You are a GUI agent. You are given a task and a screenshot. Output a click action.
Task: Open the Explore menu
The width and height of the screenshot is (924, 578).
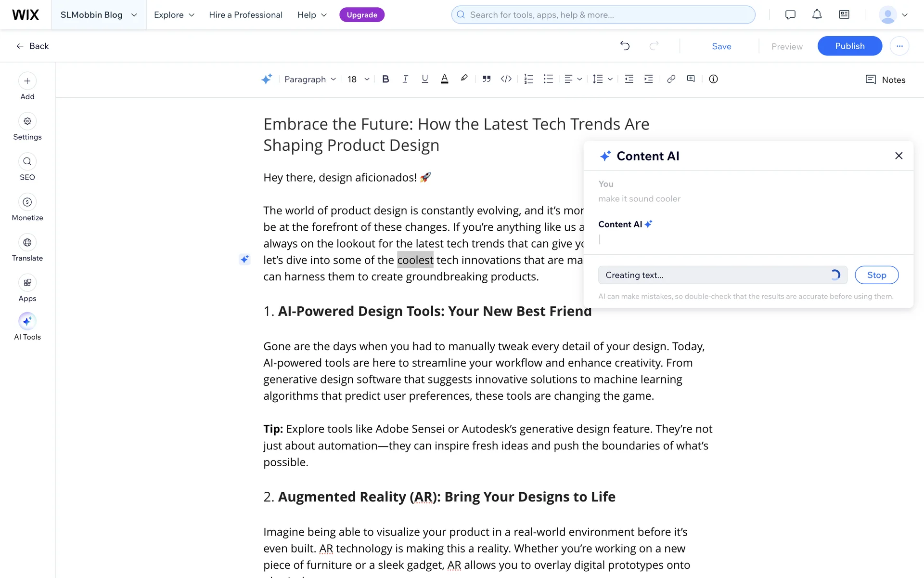coord(174,15)
